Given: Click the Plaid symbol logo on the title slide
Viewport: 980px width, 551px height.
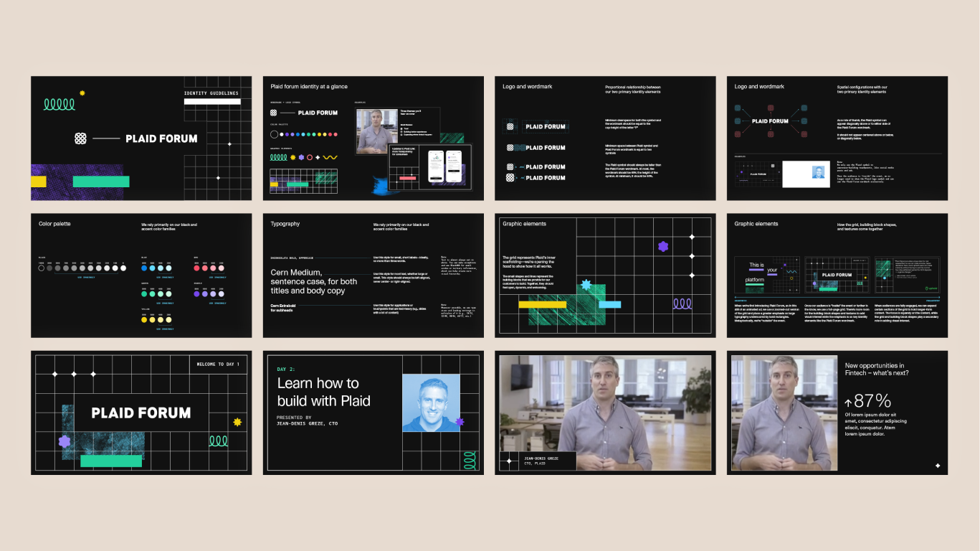Looking at the screenshot, I should point(80,138).
